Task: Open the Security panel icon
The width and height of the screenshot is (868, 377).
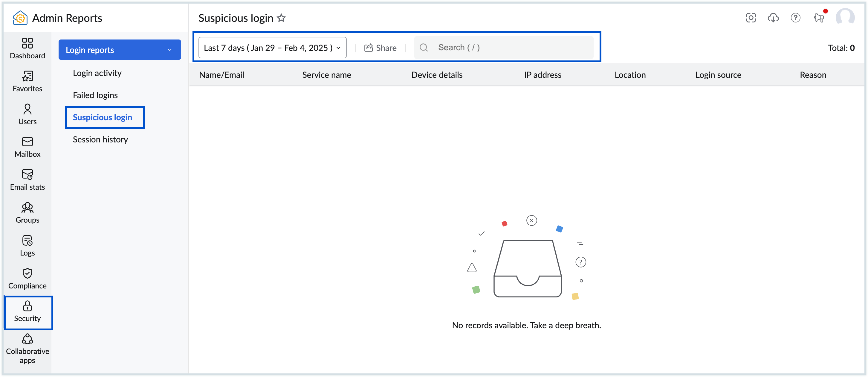Action: [x=27, y=311]
